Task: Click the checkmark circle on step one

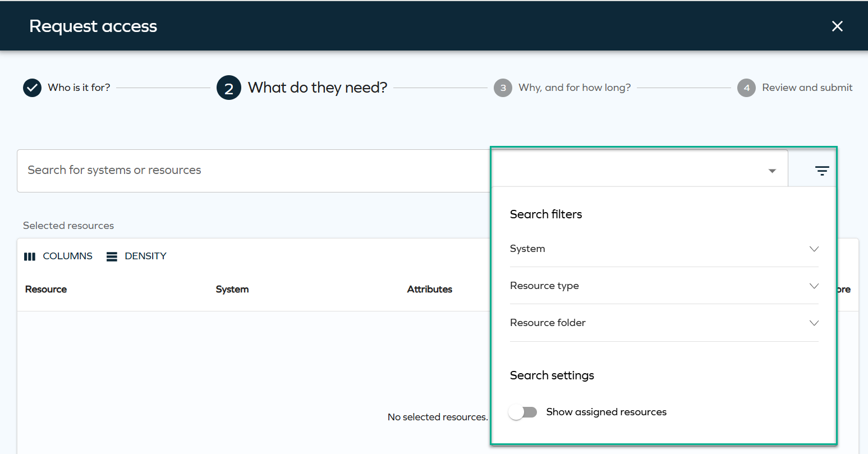Action: pyautogui.click(x=32, y=88)
